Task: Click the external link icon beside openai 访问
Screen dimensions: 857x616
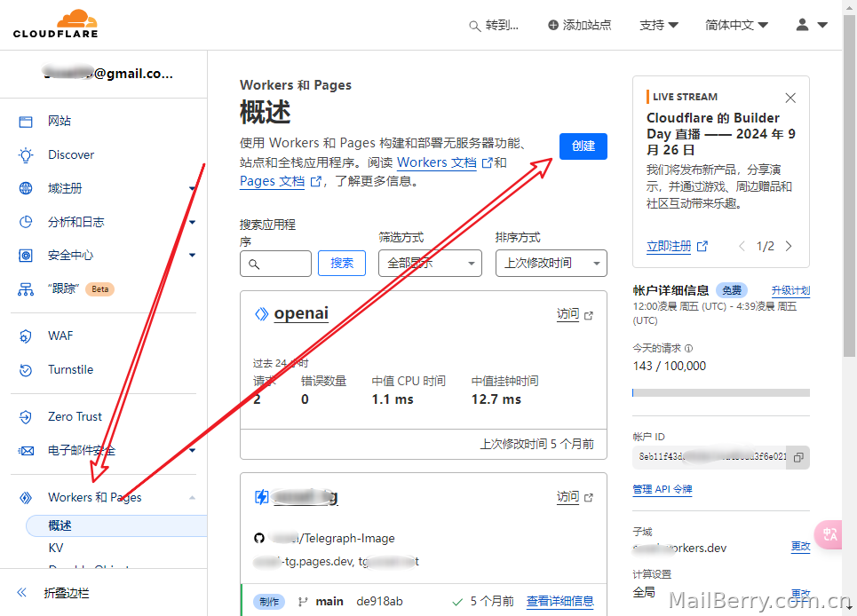Action: 589,316
